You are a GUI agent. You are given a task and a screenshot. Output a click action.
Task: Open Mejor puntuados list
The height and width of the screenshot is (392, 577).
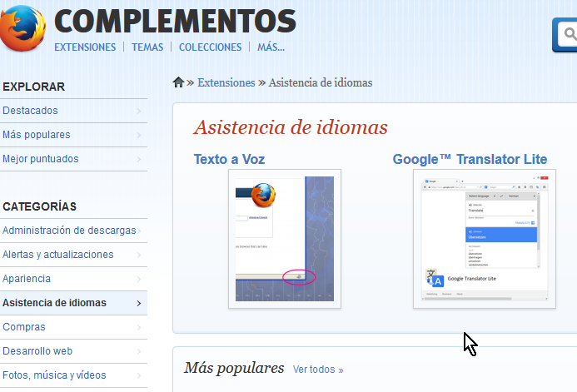pos(73,159)
